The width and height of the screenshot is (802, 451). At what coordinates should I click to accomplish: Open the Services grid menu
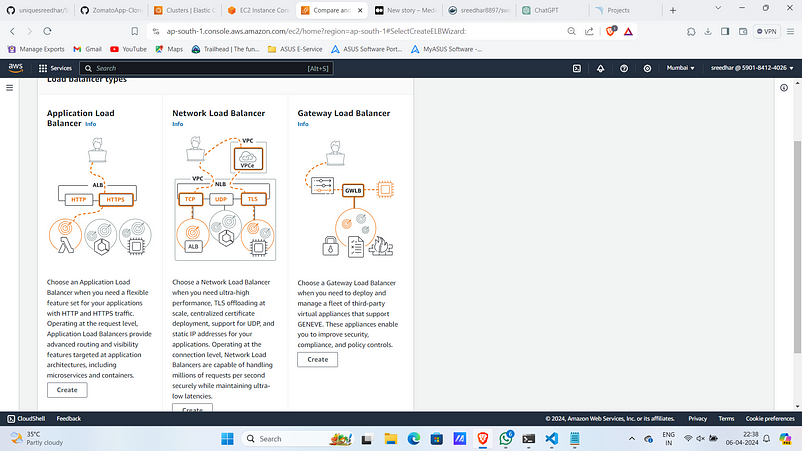(55, 68)
